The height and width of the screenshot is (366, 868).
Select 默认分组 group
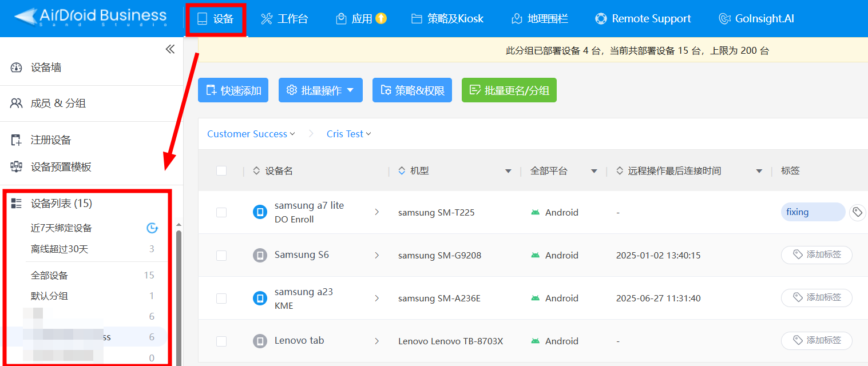(49, 296)
